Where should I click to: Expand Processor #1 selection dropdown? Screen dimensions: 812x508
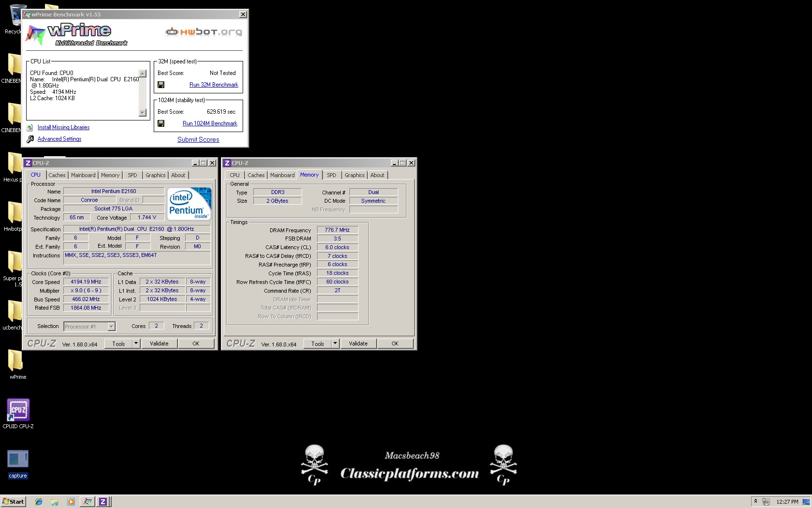click(111, 327)
